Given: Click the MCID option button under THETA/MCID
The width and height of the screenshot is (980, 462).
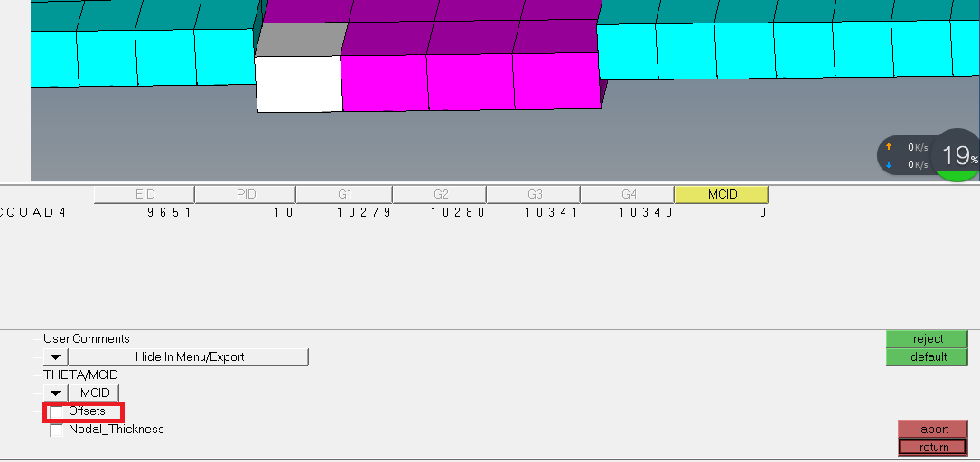Looking at the screenshot, I should point(95,393).
